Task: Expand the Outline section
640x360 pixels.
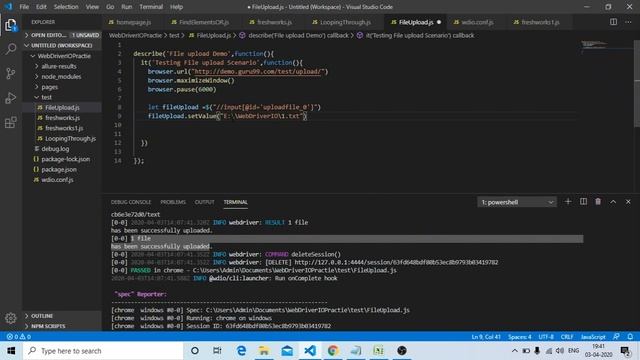Action: click(x=62, y=316)
